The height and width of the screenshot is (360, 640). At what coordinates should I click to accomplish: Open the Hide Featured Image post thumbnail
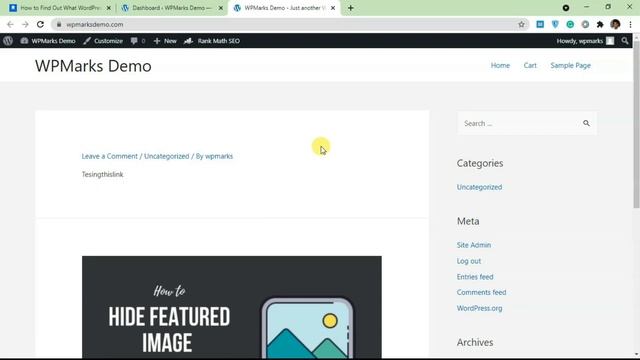tap(232, 307)
